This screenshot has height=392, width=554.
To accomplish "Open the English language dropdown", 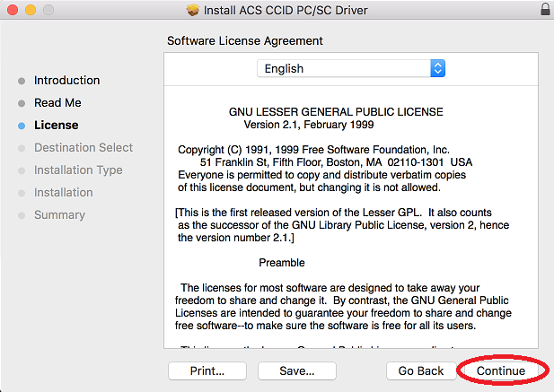I will click(x=351, y=68).
